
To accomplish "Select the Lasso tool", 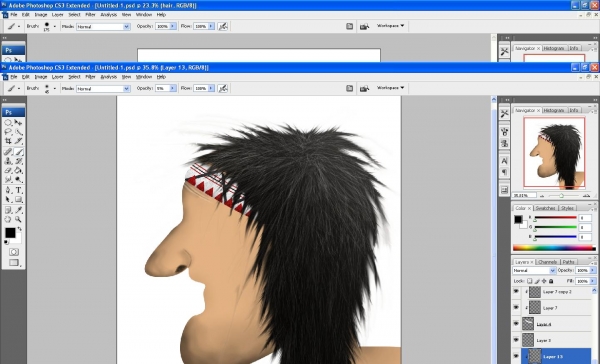I will (8, 132).
